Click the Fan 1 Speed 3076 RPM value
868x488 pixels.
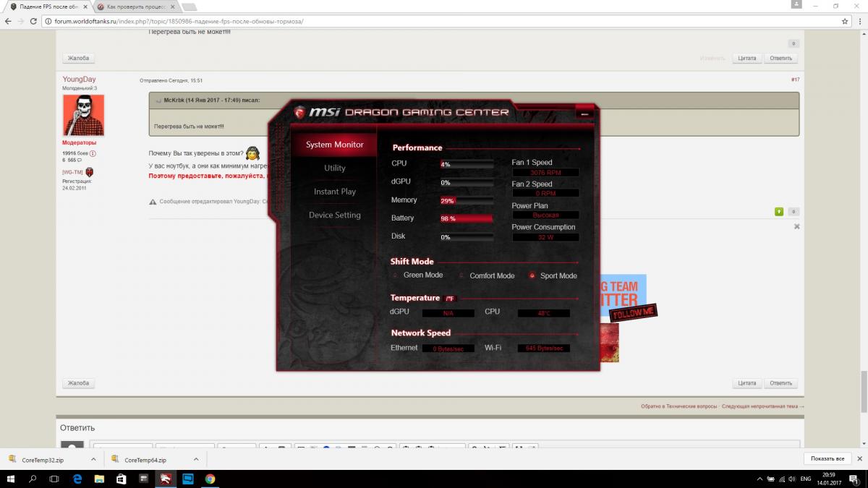(x=545, y=173)
